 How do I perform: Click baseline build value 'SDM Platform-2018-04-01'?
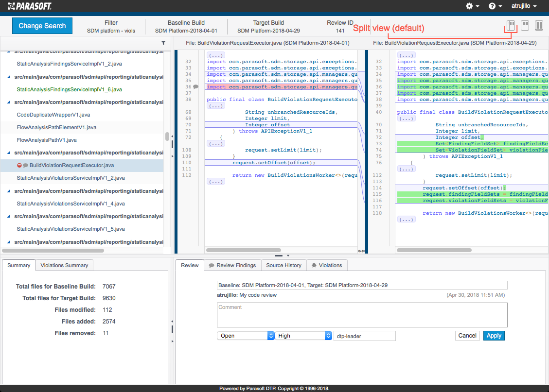tap(186, 31)
